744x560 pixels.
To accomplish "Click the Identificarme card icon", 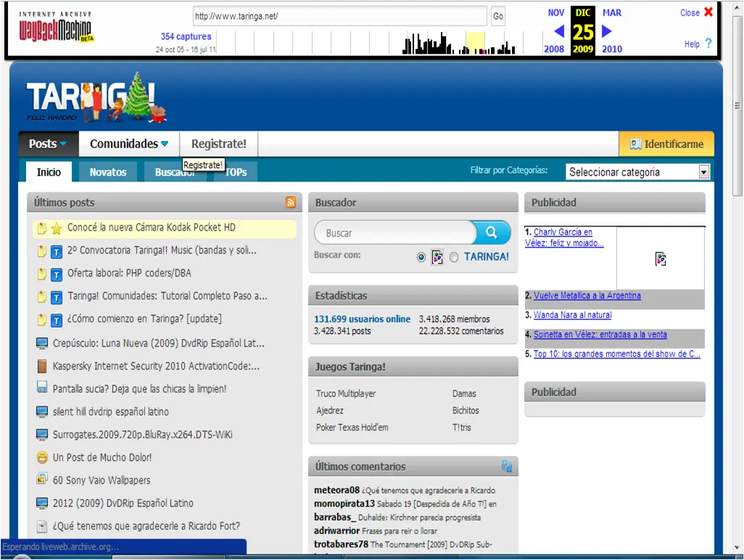I will point(635,144).
